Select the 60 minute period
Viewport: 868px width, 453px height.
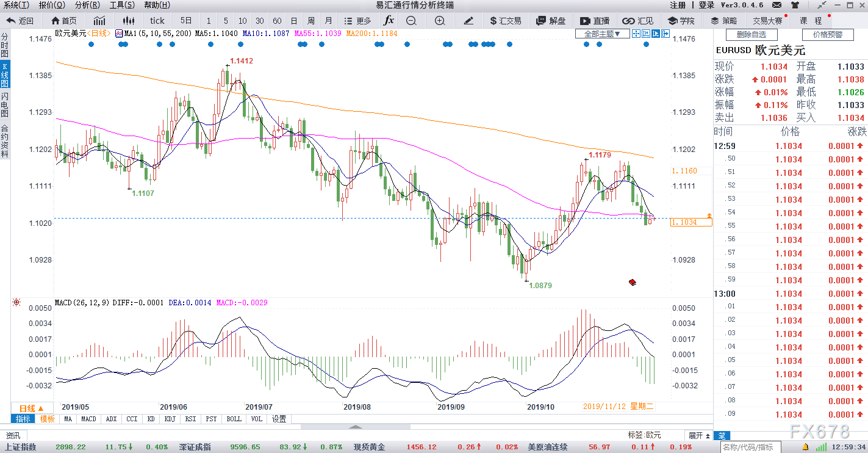click(x=277, y=20)
